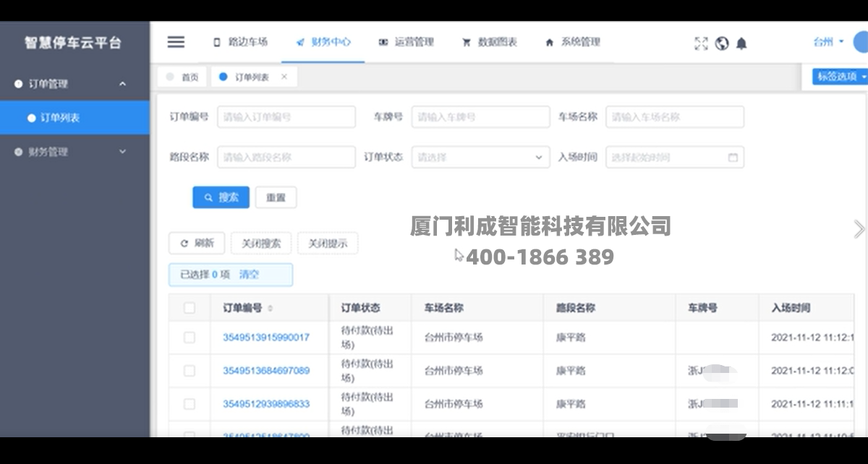
Task: Click the fullscreen icon in header
Action: click(701, 43)
